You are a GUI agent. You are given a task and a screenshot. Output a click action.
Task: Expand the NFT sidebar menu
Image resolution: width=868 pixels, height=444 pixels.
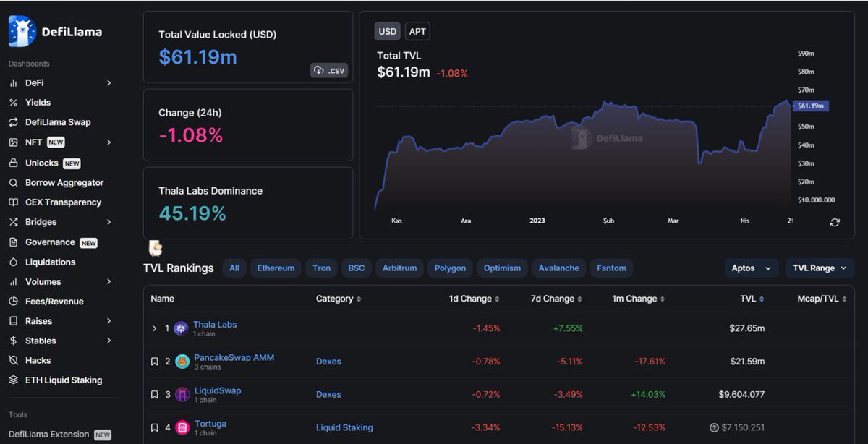tap(109, 142)
